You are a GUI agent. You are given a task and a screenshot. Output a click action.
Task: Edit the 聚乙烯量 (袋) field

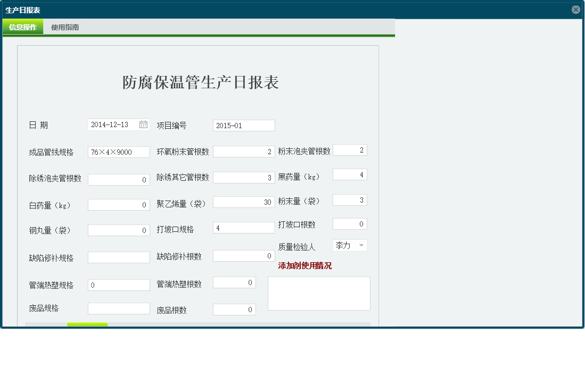pos(243,202)
